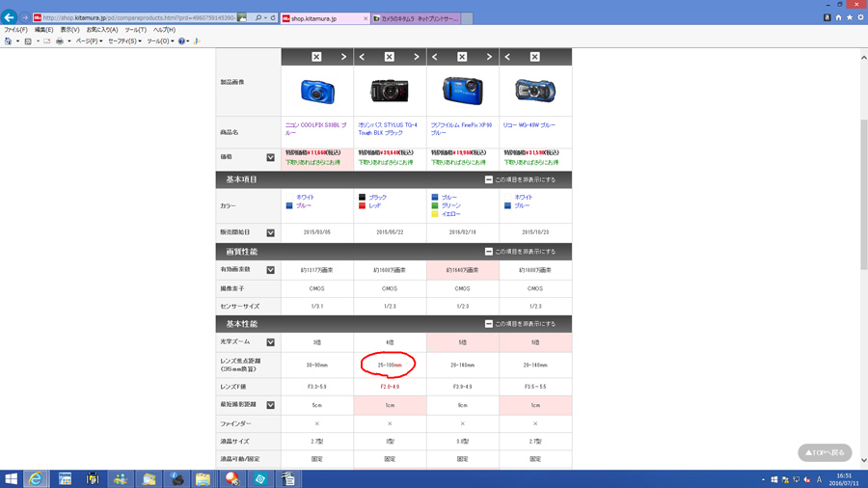This screenshot has height=488, width=868.
Task: Move the Ricoh WG-40W column left
Action: (x=508, y=57)
